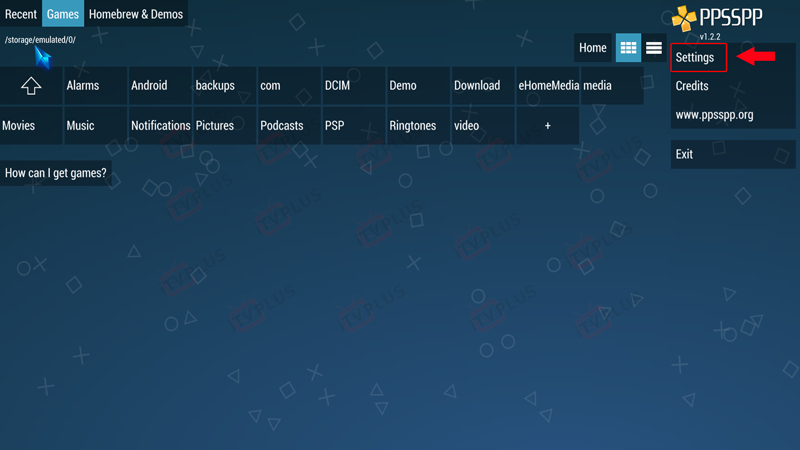This screenshot has width=800, height=450.
Task: Open the Android folder
Action: coord(161,86)
